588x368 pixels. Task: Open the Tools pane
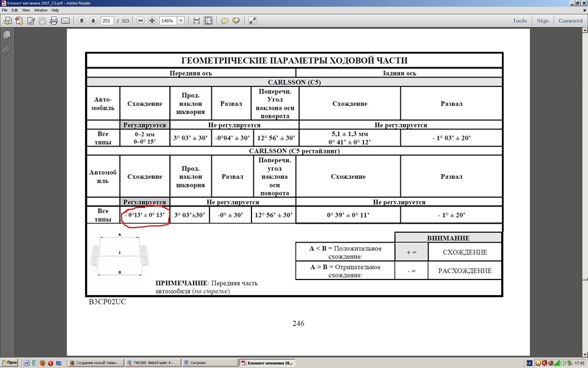point(520,21)
